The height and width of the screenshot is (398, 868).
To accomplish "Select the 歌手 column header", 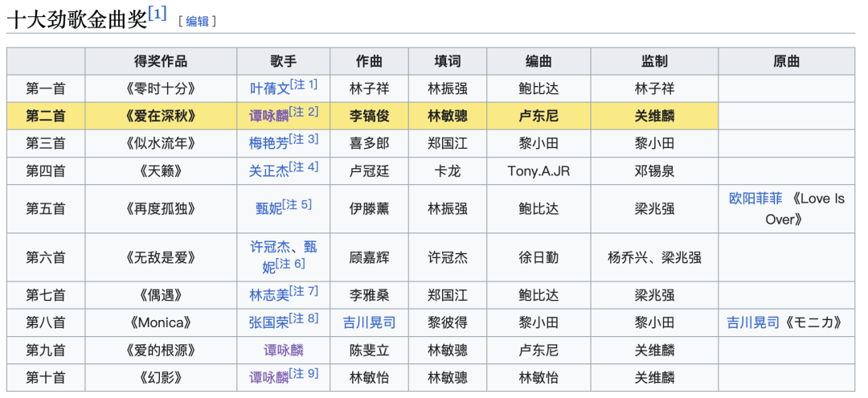I will tap(284, 61).
